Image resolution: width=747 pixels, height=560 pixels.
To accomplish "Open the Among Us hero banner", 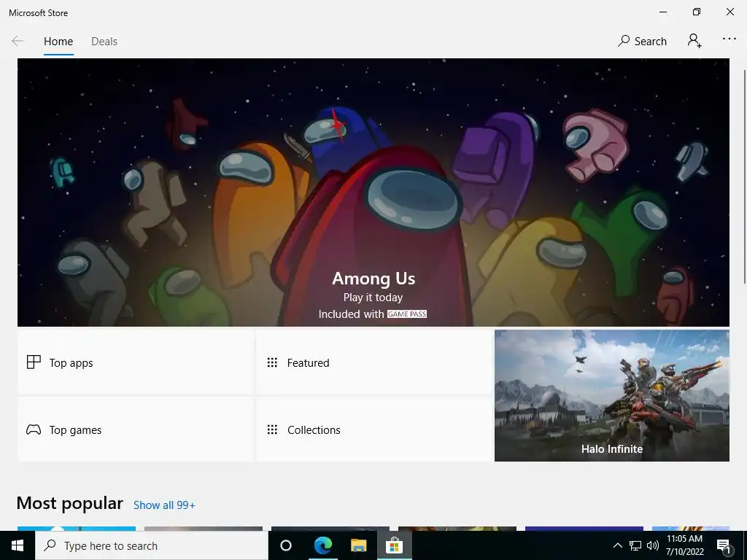I will [x=373, y=192].
